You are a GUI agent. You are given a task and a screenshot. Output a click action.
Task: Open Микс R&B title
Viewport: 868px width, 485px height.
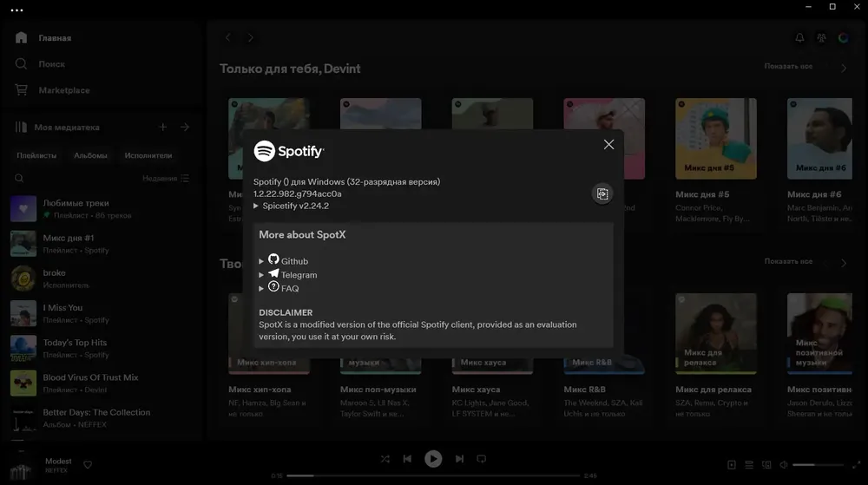(584, 390)
